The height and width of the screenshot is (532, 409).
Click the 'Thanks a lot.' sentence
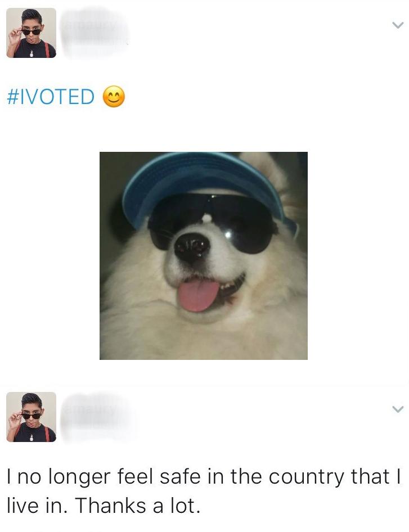pos(137,506)
